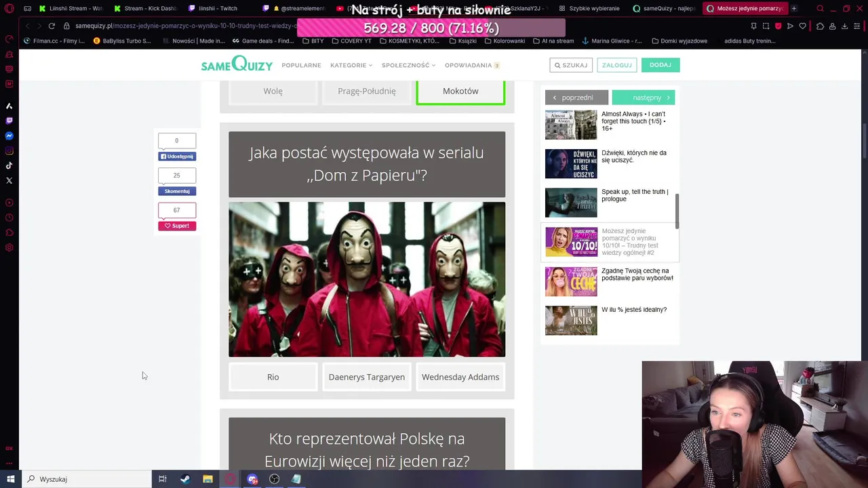Open OPOWIADANIA menu item

[x=472, y=65]
